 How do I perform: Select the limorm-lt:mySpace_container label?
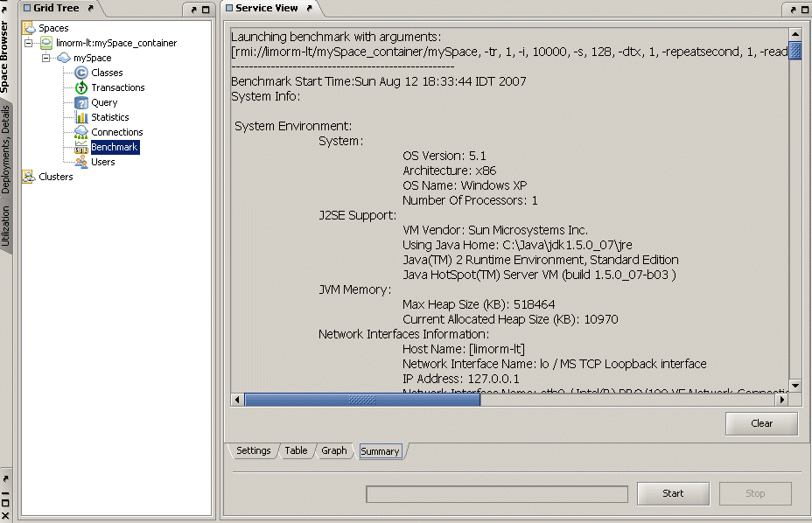(x=116, y=43)
